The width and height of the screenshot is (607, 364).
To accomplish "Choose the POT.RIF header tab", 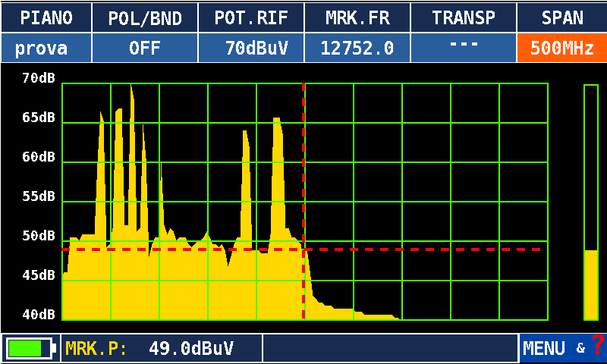I will 251,17.
